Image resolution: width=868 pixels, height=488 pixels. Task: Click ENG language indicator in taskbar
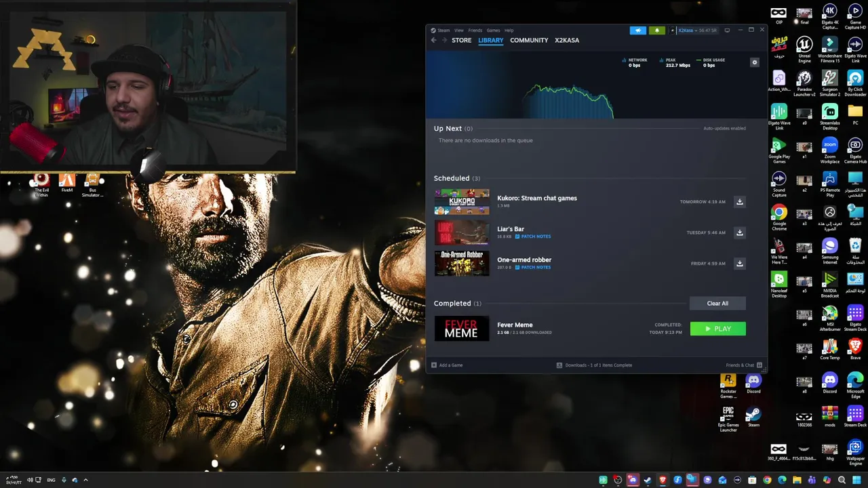tap(51, 480)
